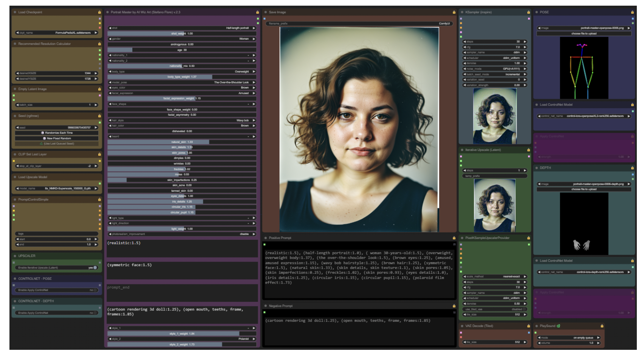Click lock icon on DEPTH node
644x357 pixels.
click(x=632, y=168)
